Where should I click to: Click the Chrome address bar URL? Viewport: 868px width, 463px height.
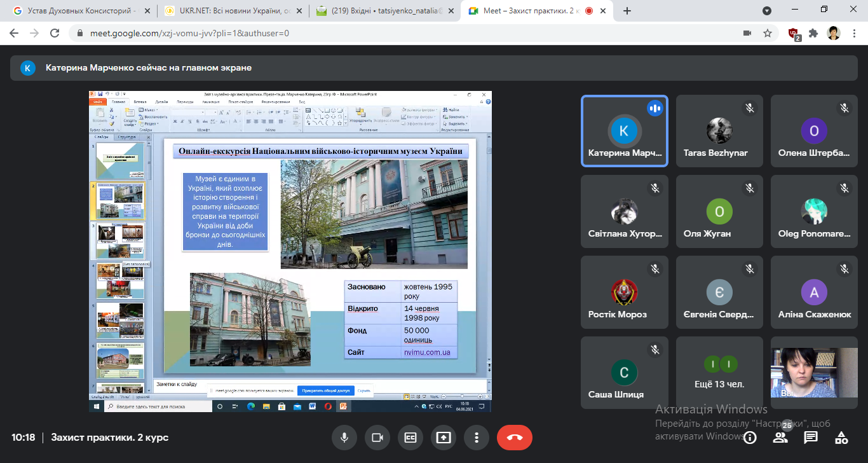click(188, 33)
